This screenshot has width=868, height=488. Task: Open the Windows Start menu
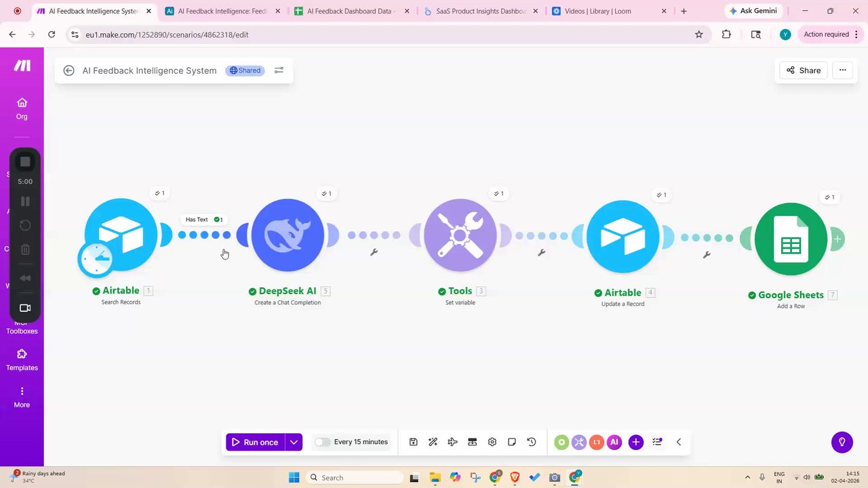(294, 478)
